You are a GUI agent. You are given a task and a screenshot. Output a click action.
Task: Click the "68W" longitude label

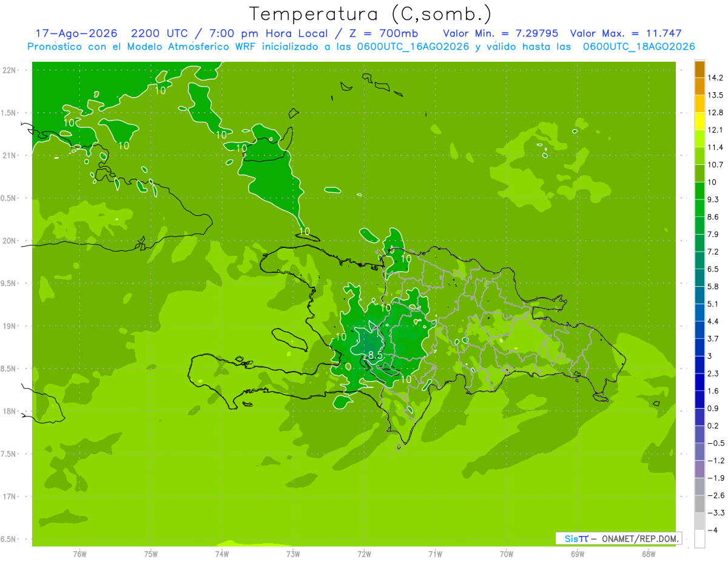point(648,554)
